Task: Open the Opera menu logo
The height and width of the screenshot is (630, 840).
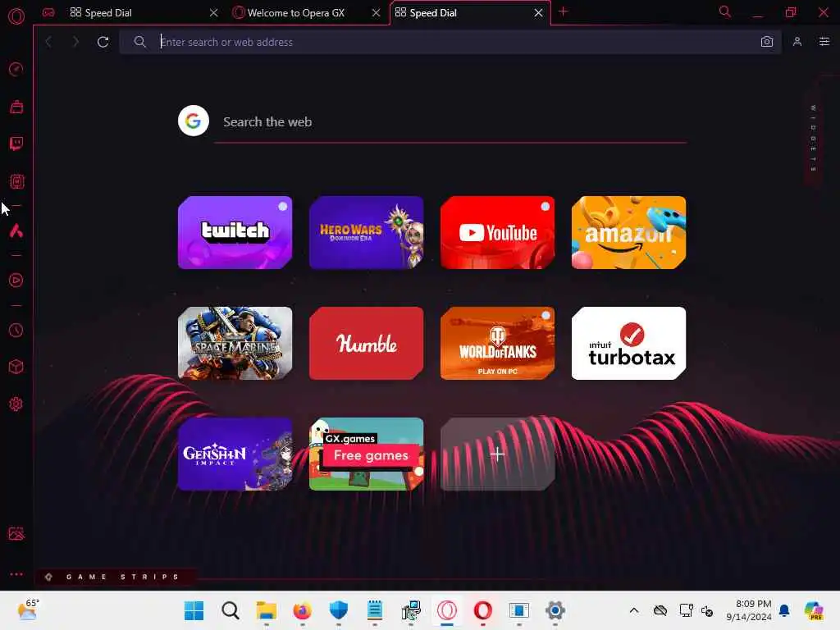Action: (16, 16)
